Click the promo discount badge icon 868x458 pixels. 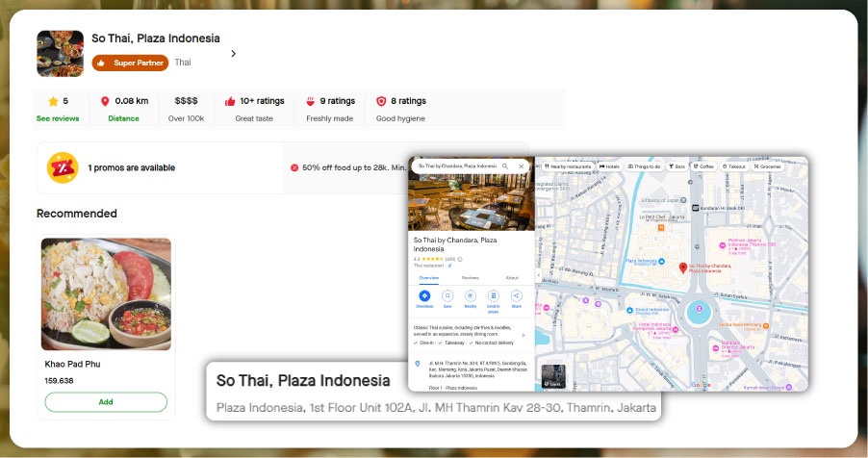click(62, 167)
